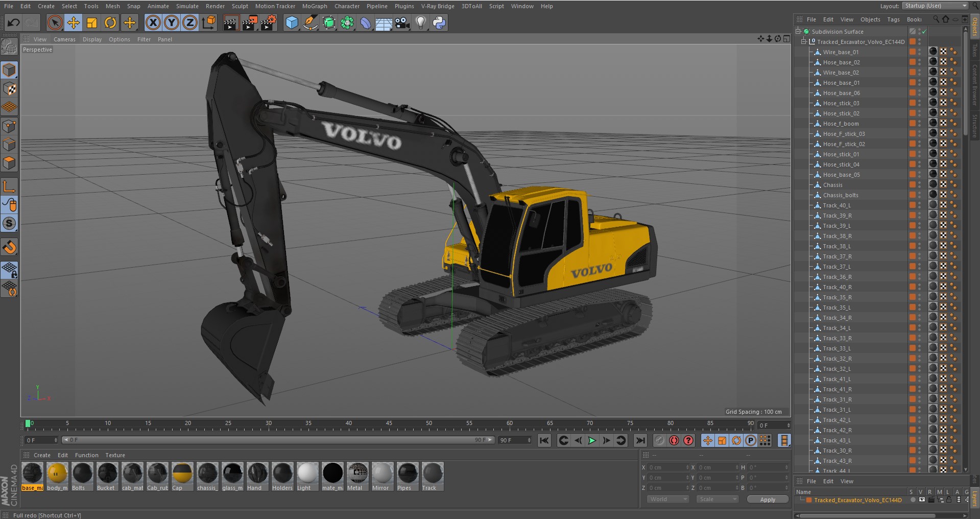The image size is (980, 519).
Task: Enable the Axis mode icon
Action: [x=9, y=186]
